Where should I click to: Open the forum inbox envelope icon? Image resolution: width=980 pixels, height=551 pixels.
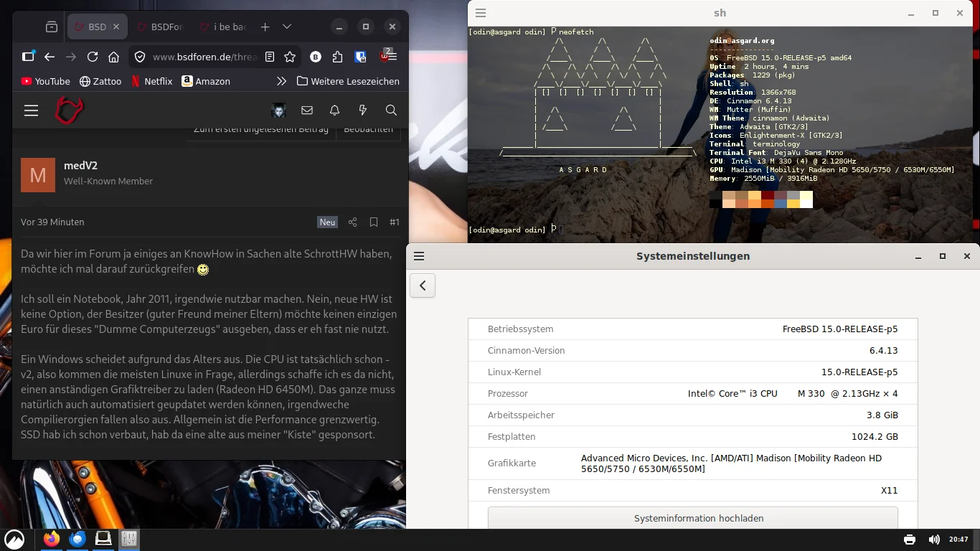307,110
